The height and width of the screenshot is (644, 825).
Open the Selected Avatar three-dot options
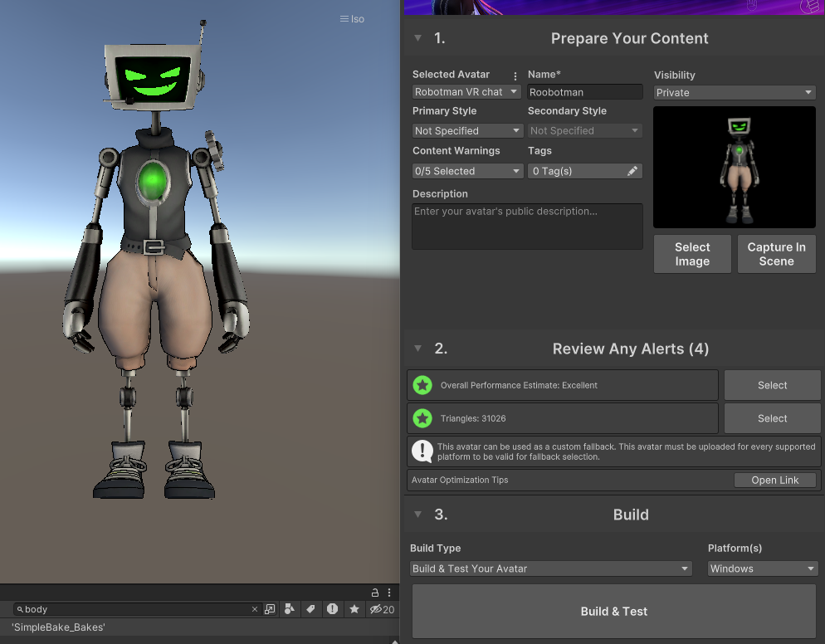pyautogui.click(x=515, y=76)
